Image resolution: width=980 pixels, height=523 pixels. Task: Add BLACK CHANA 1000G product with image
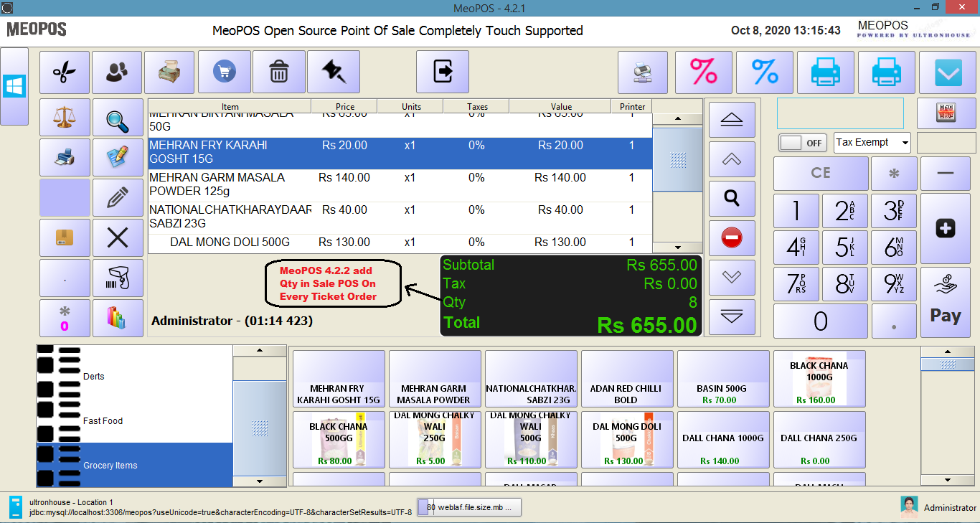(x=819, y=379)
